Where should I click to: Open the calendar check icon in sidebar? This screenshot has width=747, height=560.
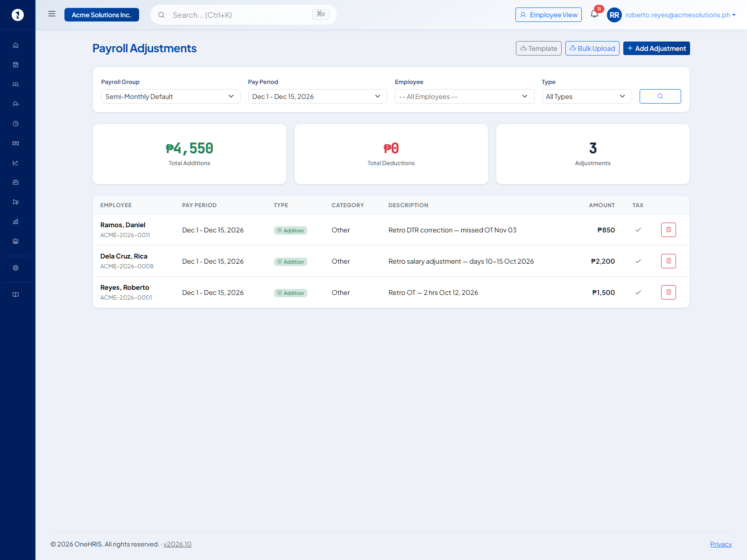[x=15, y=65]
